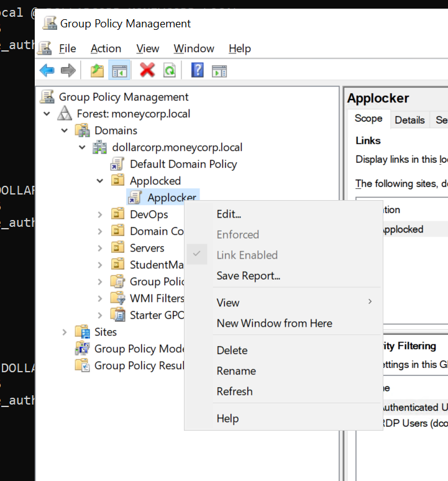Image resolution: width=448 pixels, height=481 pixels.
Task: Open the File menu
Action: [68, 48]
